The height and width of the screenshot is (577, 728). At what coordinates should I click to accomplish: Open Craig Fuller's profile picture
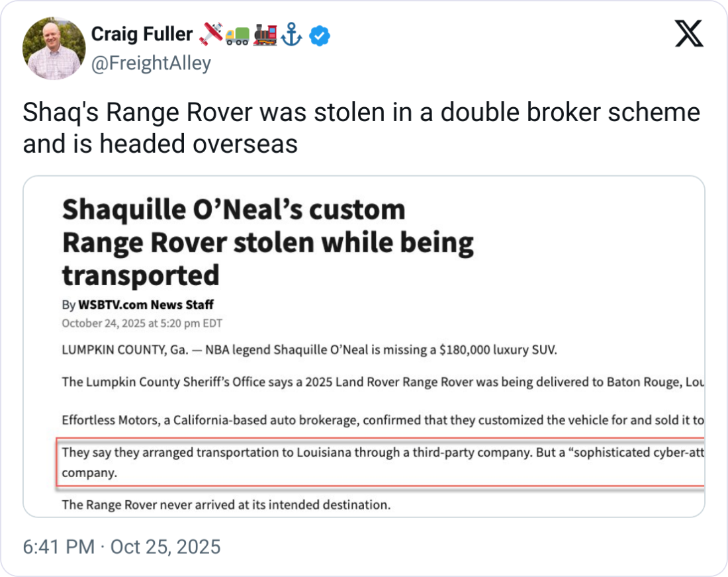click(x=54, y=48)
